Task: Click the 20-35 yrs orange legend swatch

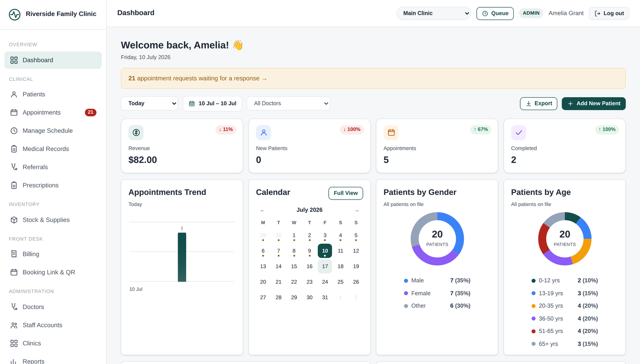Action: (x=533, y=306)
